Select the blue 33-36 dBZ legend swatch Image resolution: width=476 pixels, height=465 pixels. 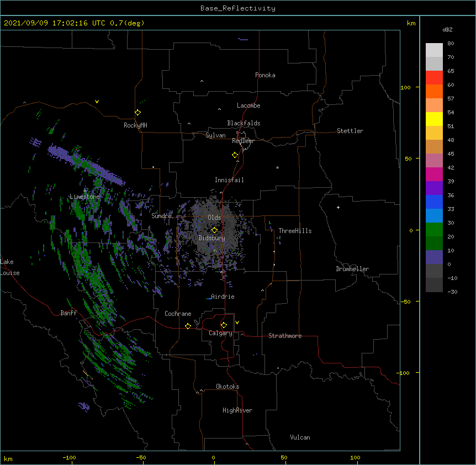pos(434,202)
